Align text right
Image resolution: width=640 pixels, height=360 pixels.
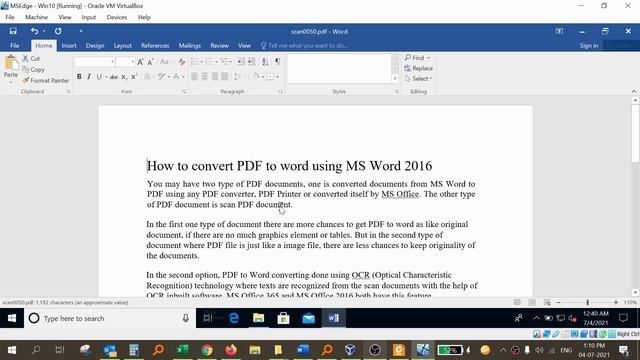click(215, 77)
